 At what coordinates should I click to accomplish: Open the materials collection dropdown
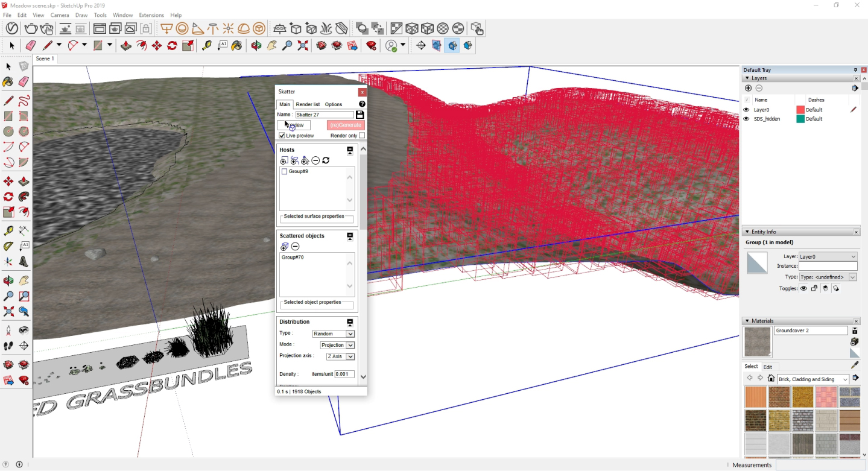click(x=811, y=379)
